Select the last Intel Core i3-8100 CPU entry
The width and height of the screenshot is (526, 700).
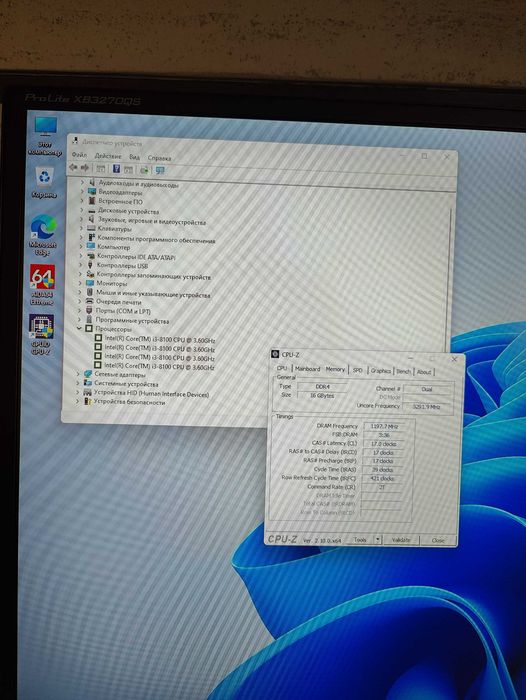click(154, 366)
